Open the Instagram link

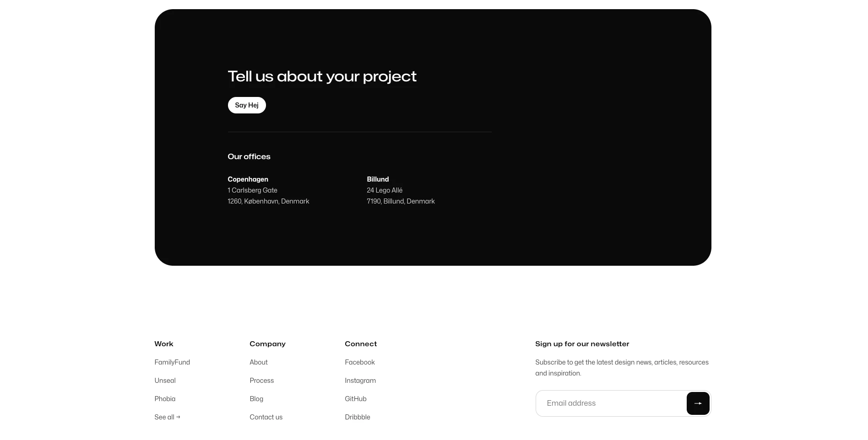(360, 381)
